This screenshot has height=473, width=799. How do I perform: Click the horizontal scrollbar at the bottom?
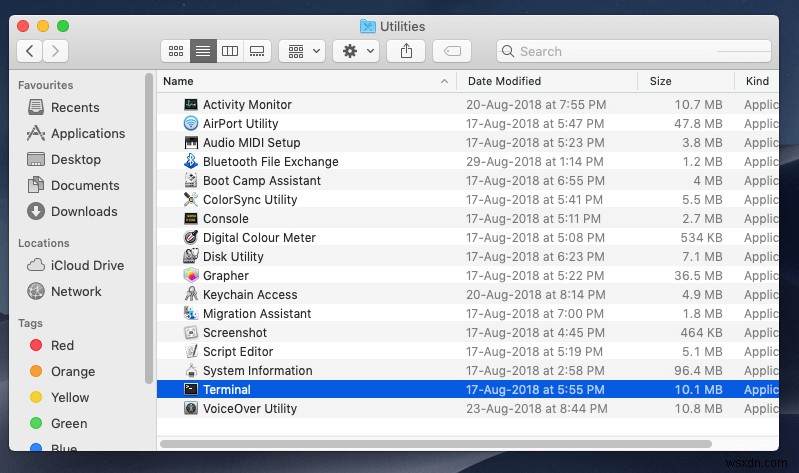pyautogui.click(x=436, y=444)
